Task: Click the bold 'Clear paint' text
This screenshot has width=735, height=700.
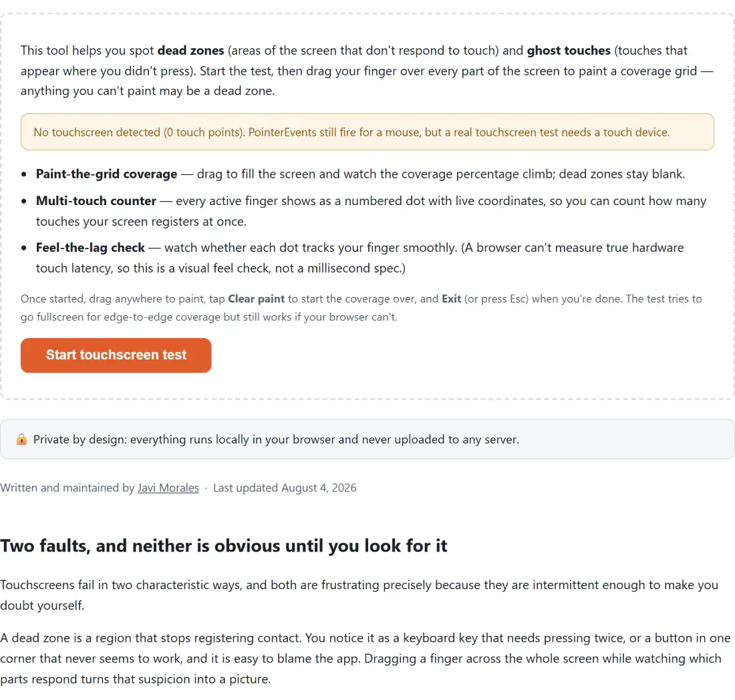Action: click(257, 299)
